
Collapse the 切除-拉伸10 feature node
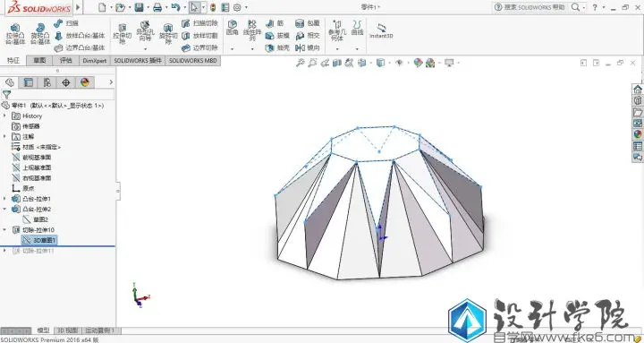(x=5, y=230)
